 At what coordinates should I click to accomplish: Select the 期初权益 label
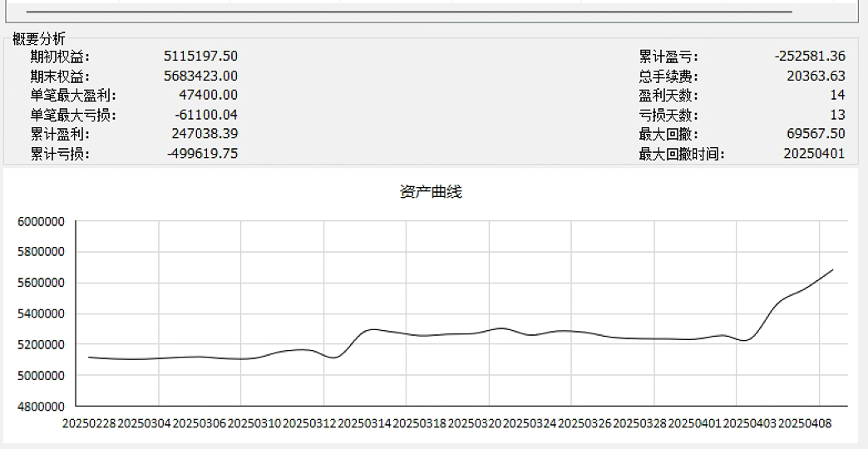tap(60, 57)
